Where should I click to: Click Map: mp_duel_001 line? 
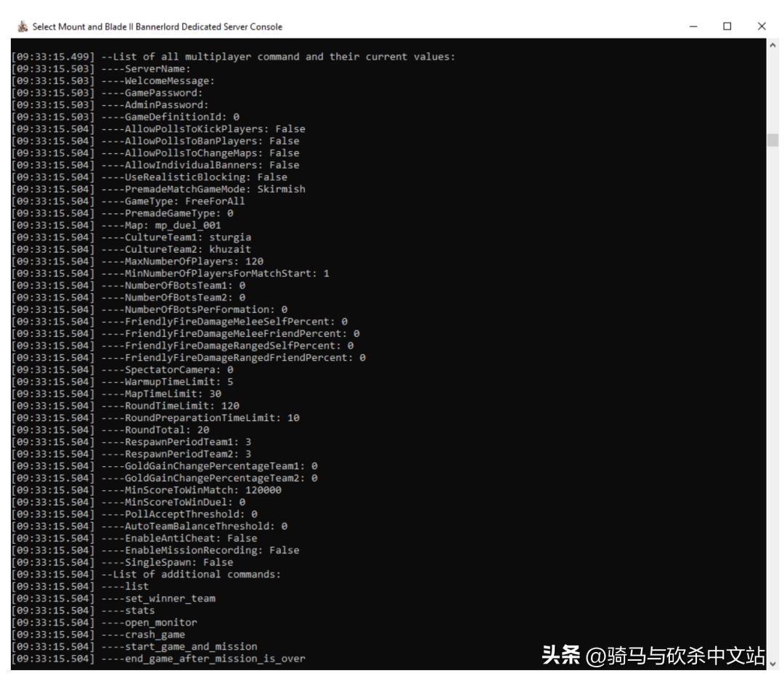[x=116, y=225]
